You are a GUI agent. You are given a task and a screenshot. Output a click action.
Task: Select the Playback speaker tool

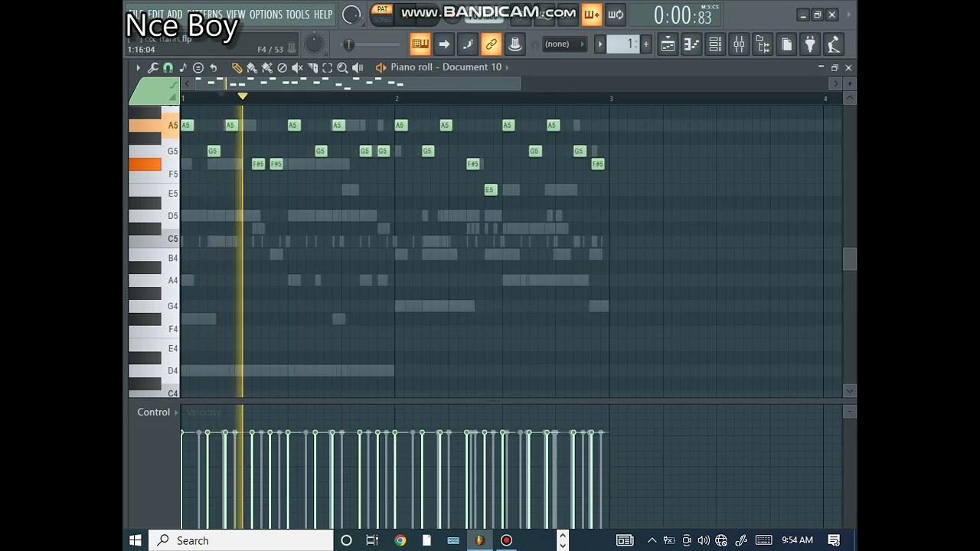(x=358, y=67)
